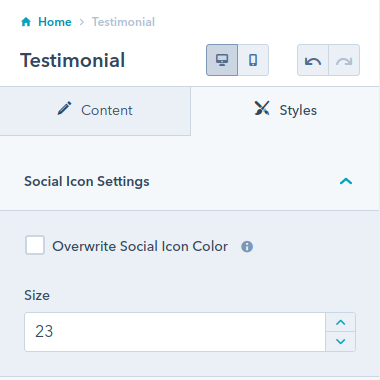
Task: Click the redo arrow icon
Action: tap(344, 60)
